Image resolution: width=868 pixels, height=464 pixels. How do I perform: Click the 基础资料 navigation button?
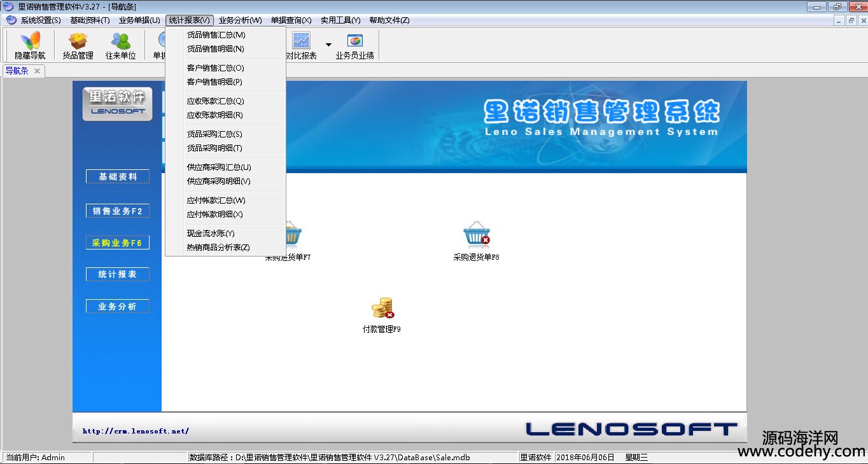point(118,177)
